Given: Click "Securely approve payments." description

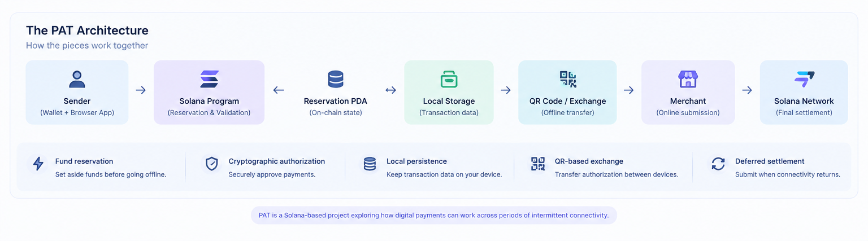Looking at the screenshot, I should (x=272, y=174).
